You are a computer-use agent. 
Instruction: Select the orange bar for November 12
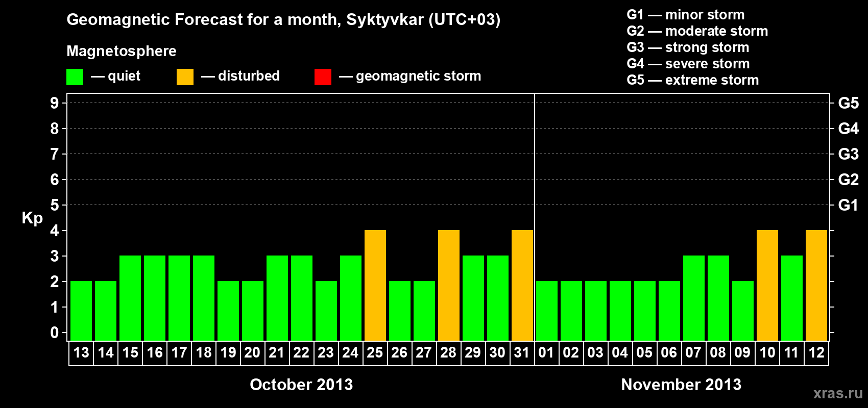(x=816, y=285)
